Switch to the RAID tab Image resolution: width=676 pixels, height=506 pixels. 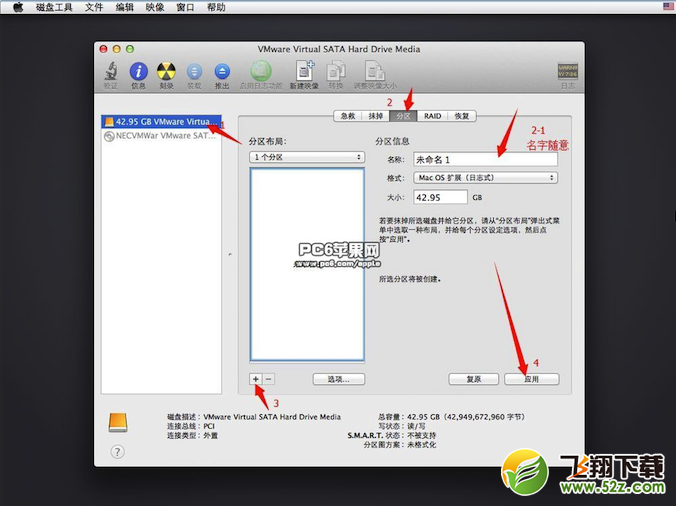(x=432, y=116)
